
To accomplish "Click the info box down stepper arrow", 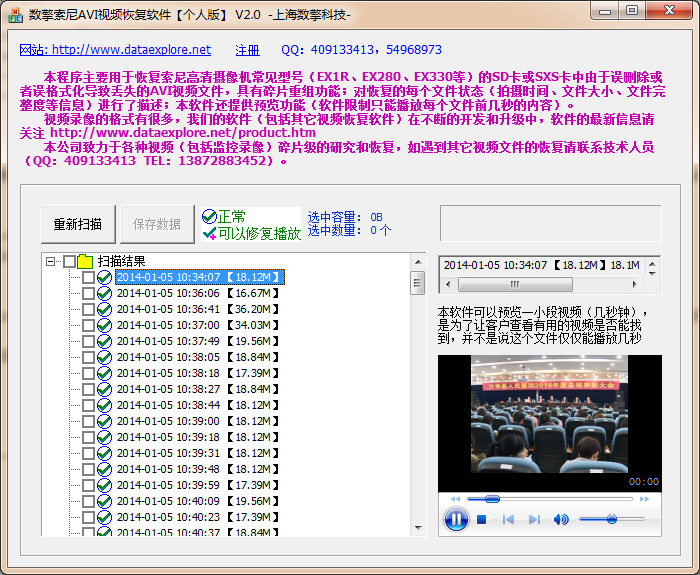I will pos(652,273).
